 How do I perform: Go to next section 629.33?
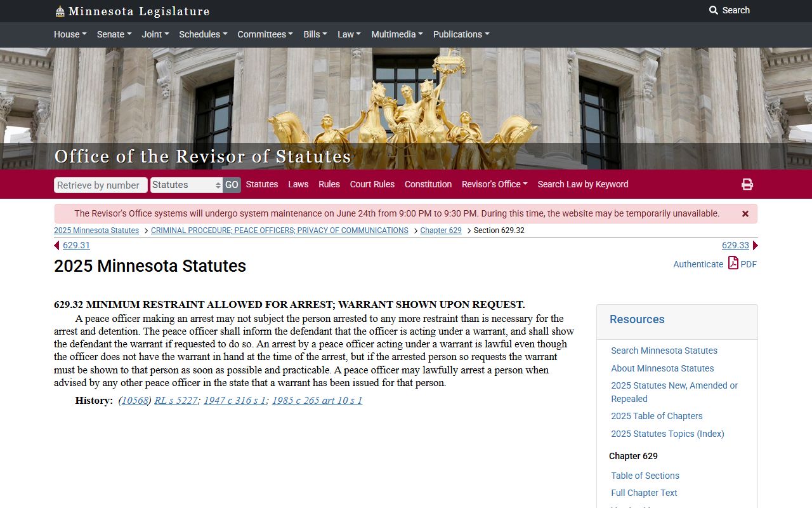[x=735, y=245]
